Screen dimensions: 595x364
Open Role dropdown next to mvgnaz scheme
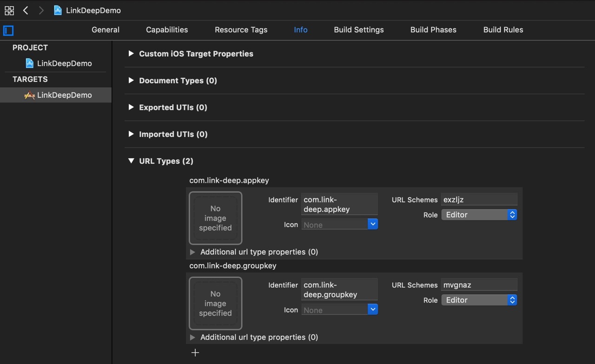479,300
